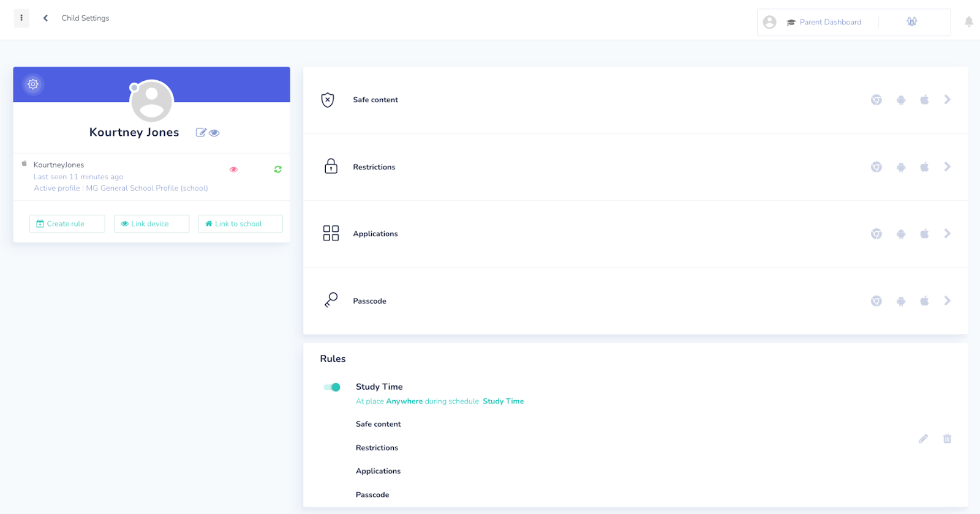The width and height of the screenshot is (980, 514).
Task: Expand the Safe content settings chevron
Action: [x=948, y=100]
